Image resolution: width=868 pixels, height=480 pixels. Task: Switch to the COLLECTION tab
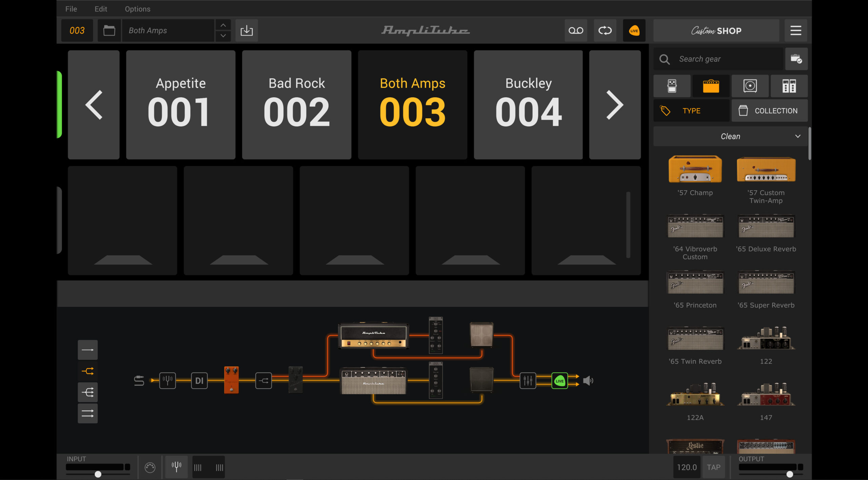click(x=769, y=111)
